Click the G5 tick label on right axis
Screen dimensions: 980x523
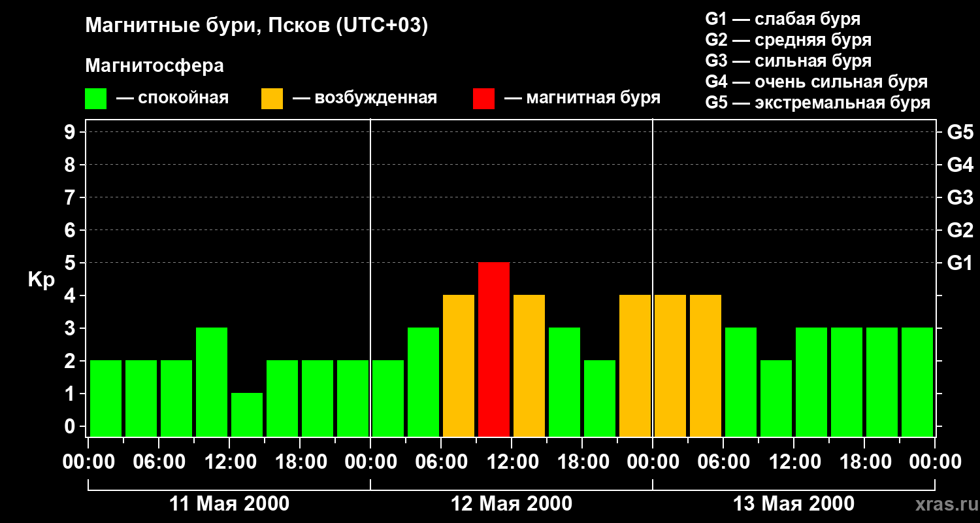point(960,132)
